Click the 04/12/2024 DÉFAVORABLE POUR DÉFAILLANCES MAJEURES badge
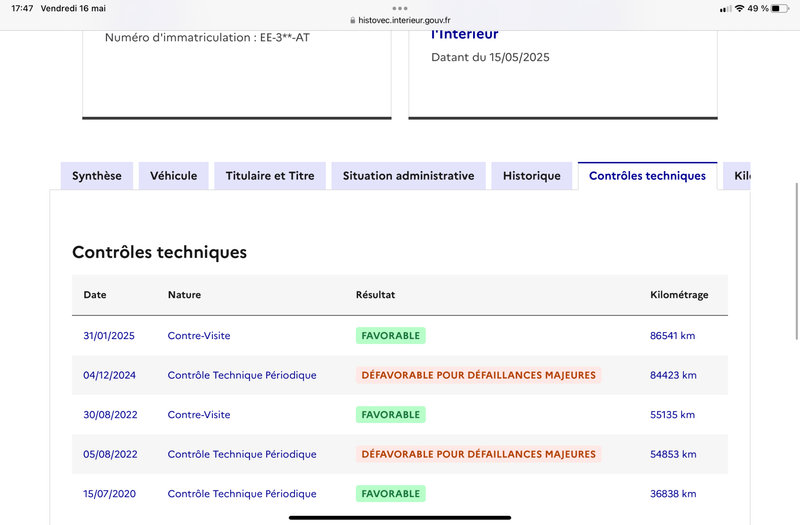Screen dimensions: 800x525 [478, 376]
